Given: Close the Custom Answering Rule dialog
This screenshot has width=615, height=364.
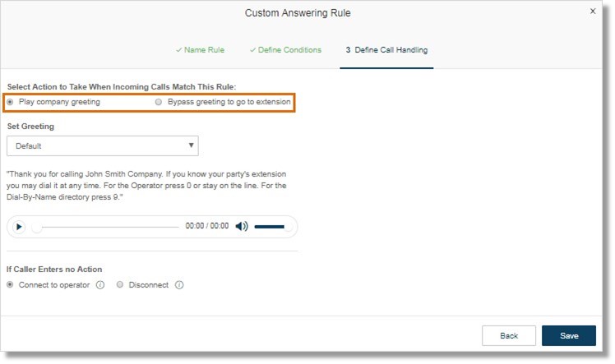Looking at the screenshot, I should pyautogui.click(x=593, y=11).
